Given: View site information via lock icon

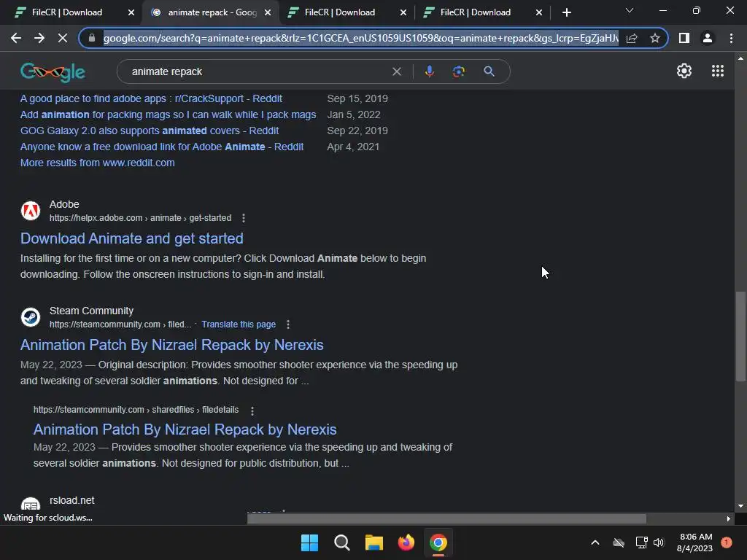Looking at the screenshot, I should [92, 38].
